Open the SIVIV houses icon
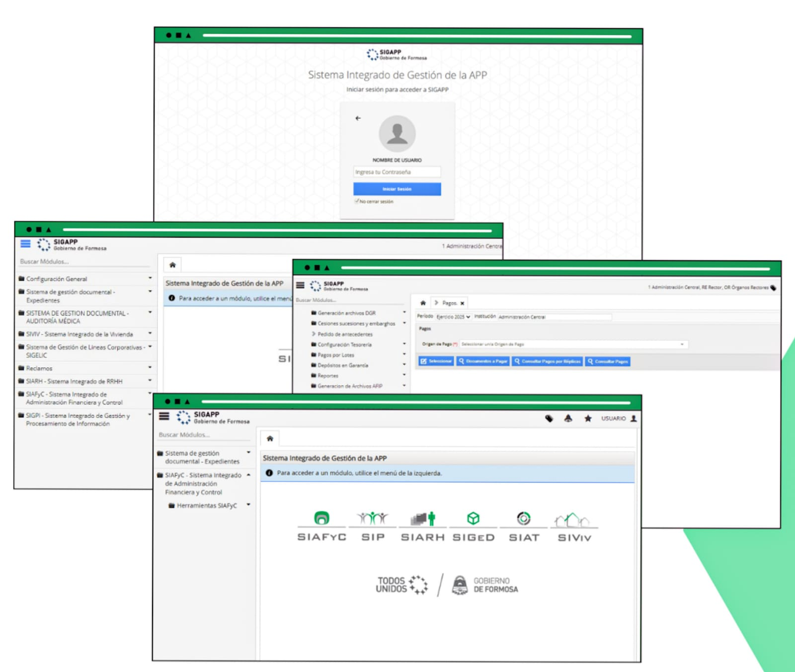 pyautogui.click(x=573, y=520)
